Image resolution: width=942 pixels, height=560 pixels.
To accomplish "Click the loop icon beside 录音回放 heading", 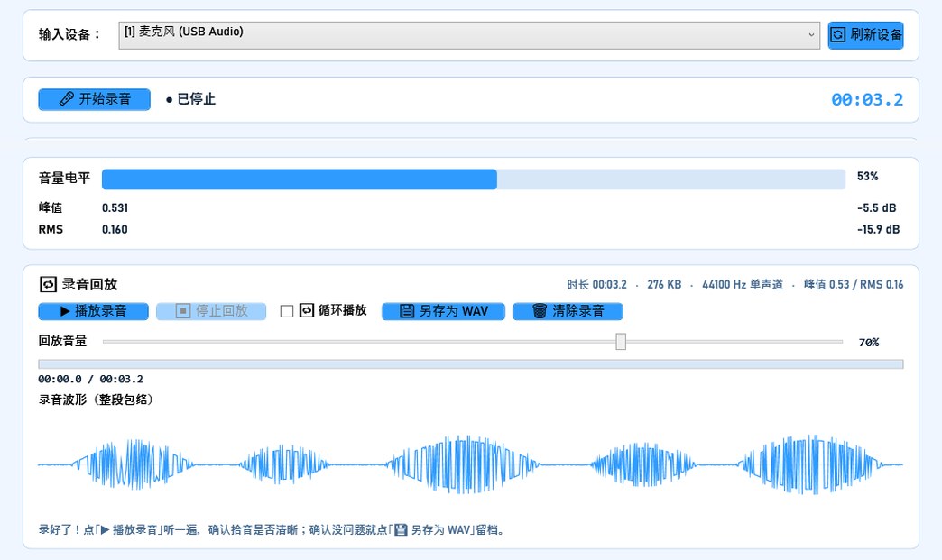I will 48,284.
